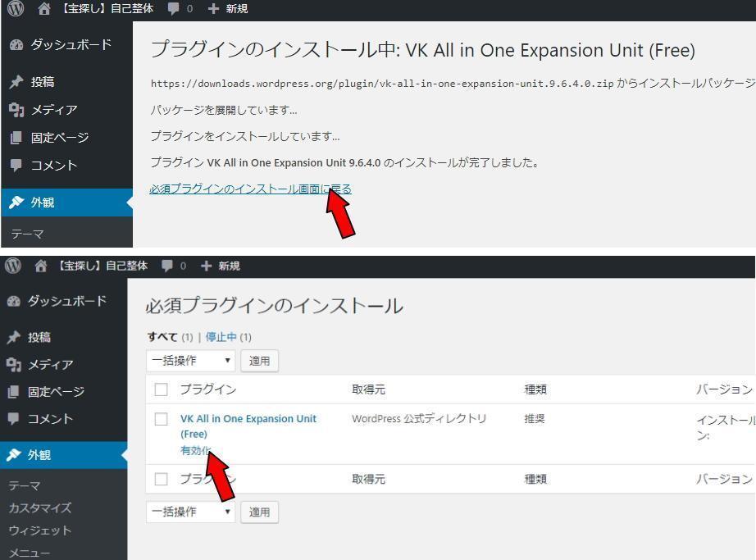Tick checkbox for VK All in One Expansion Unit
Viewport: 756px width, 560px height.
tap(161, 419)
